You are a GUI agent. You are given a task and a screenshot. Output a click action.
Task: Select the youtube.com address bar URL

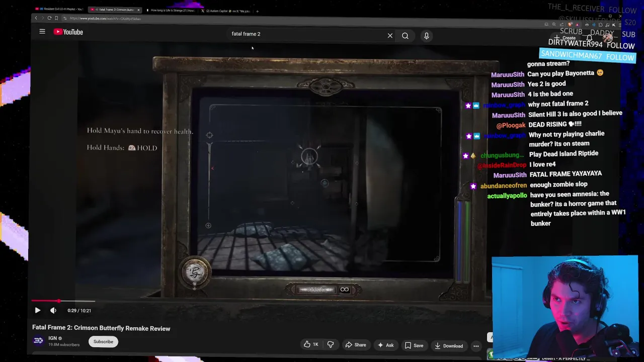click(105, 19)
